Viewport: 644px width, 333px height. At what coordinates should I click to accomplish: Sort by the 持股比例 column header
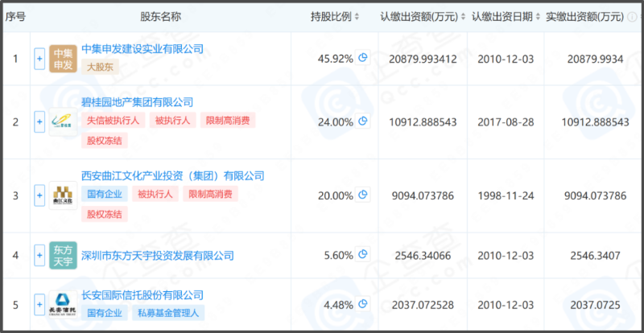[x=332, y=17]
